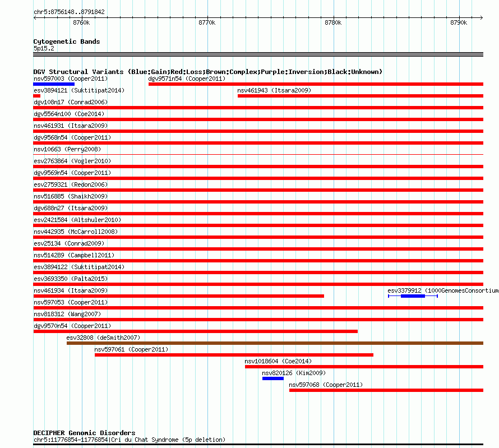Screen dimensions: 499x448
Task: Click the short red esv3894121 bar
Action: (x=37, y=96)
